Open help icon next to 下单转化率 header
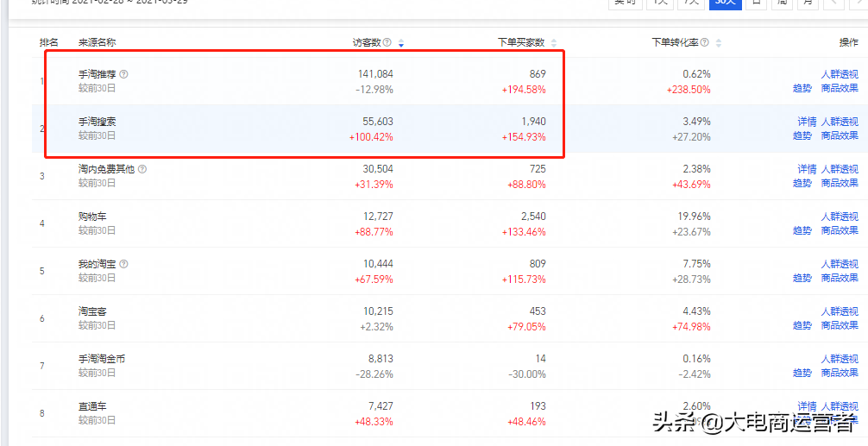The width and height of the screenshot is (868, 446). [705, 42]
